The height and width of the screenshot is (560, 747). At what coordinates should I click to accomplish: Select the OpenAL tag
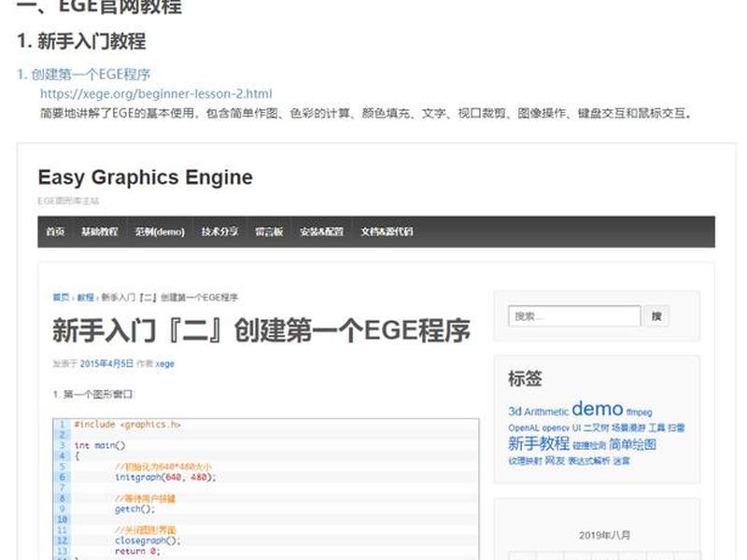(524, 427)
